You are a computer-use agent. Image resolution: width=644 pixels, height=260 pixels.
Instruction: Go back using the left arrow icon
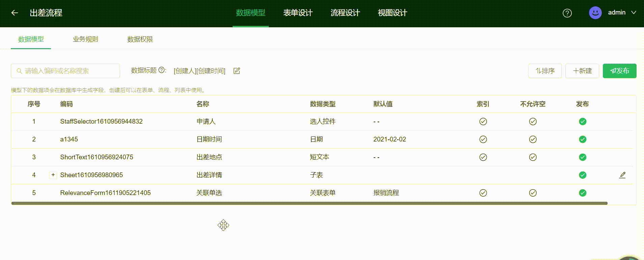pos(14,13)
